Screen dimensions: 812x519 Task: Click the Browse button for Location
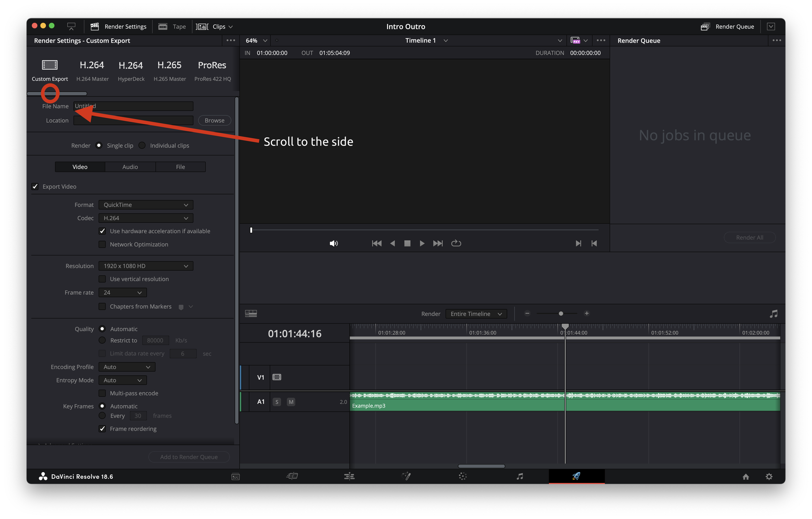coord(214,120)
